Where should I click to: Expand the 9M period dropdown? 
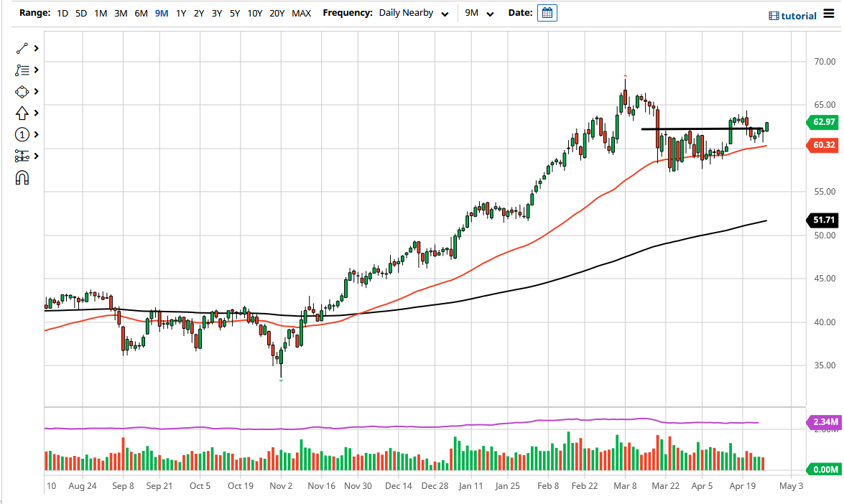click(480, 12)
